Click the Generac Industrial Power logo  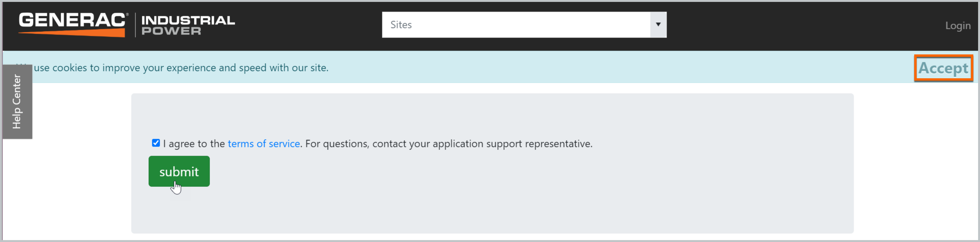[x=126, y=25]
